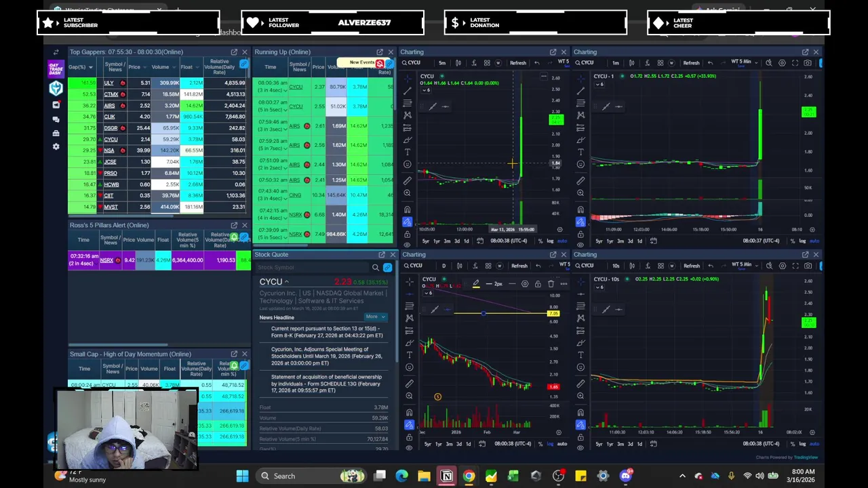Select 5yr range in 5m chart
The image size is (868, 488).
click(426, 241)
